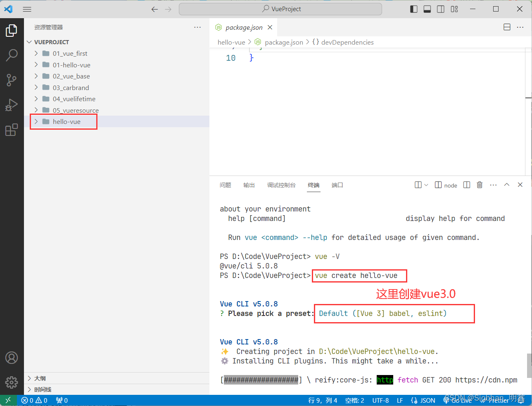Open editor more actions ellipsis
Viewport: 532px width, 406px height.
(x=520, y=27)
